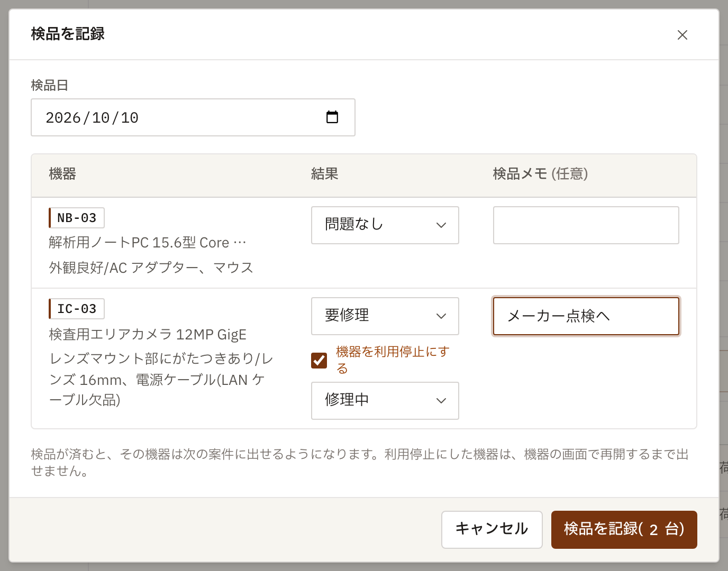Click the 外観良好/AC アダプター、マウス note text
Viewport: 728px width, 571px height.
[151, 268]
